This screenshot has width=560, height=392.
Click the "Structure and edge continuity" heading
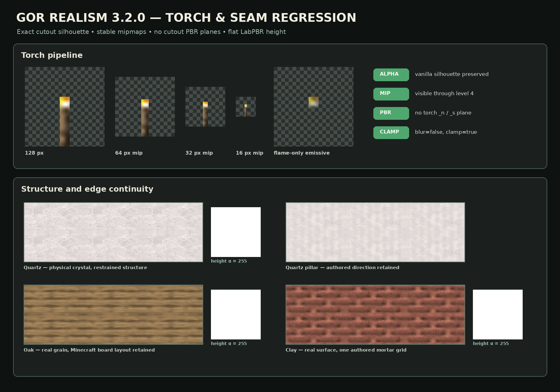click(x=87, y=189)
